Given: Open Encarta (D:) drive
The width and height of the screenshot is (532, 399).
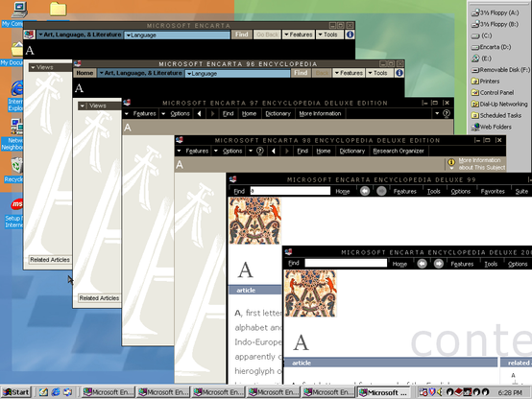Looking at the screenshot, I should tap(492, 47).
